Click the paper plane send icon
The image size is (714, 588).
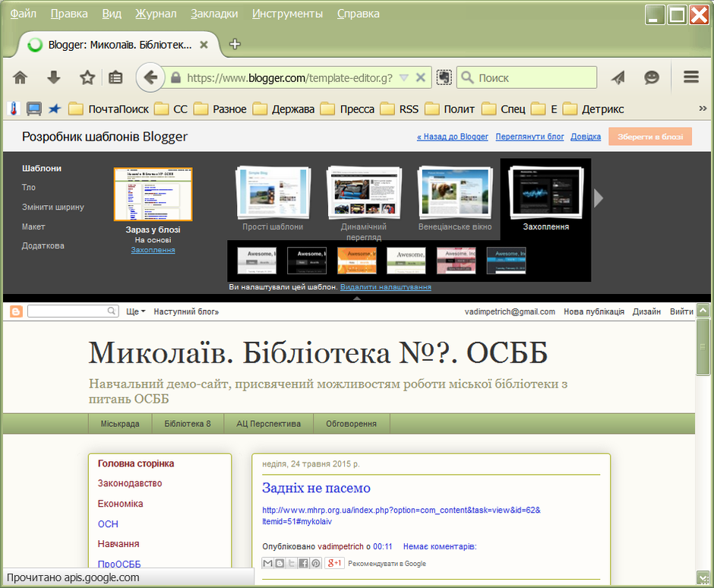coord(618,78)
